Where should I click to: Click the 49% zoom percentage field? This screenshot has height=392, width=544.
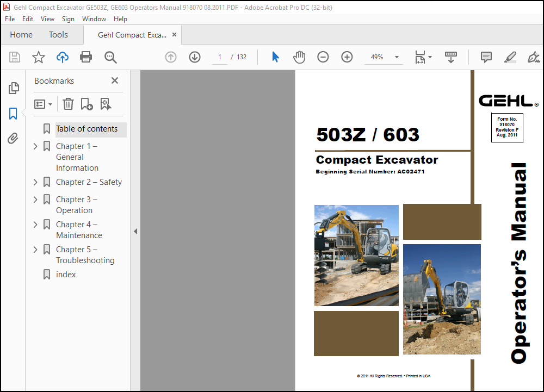click(377, 57)
